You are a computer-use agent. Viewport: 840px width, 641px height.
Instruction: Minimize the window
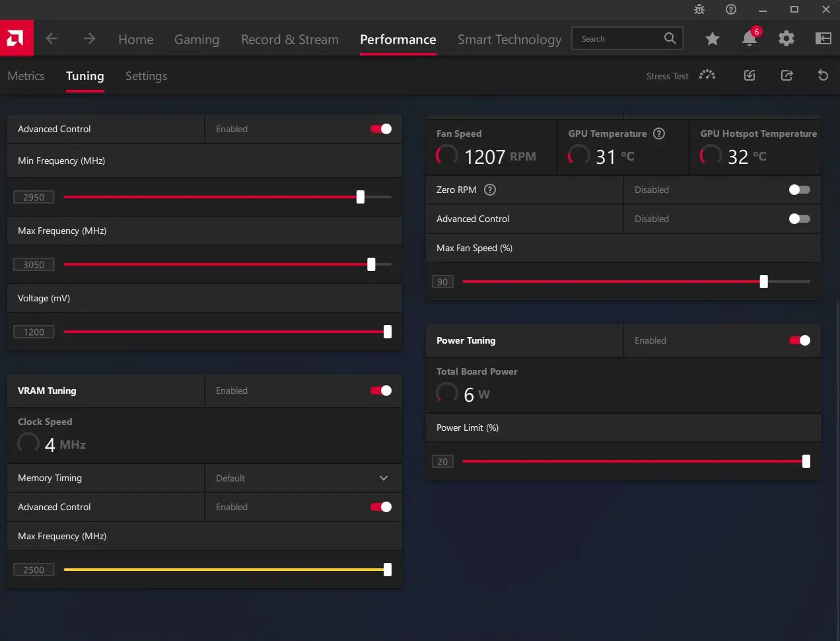(x=763, y=9)
